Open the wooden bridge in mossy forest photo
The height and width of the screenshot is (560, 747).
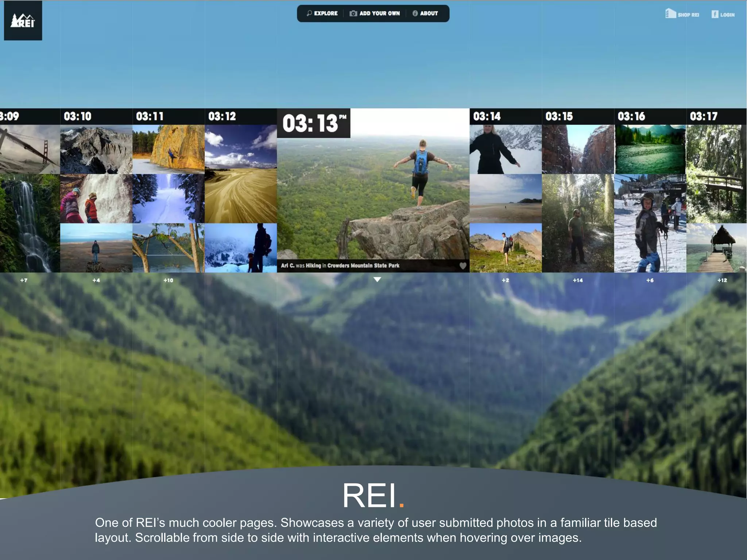[x=716, y=174]
